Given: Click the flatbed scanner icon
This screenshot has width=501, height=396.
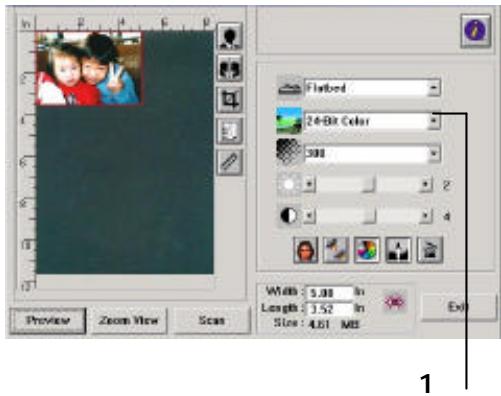Looking at the screenshot, I should tap(289, 88).
